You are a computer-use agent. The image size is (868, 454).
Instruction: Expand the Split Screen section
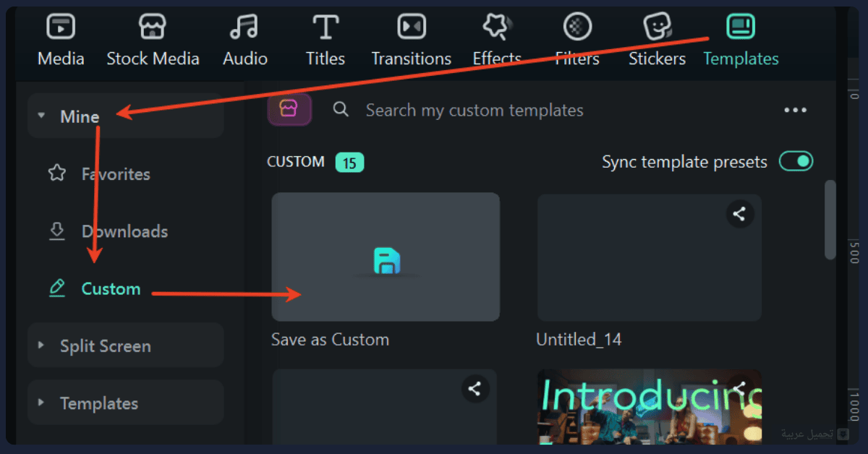(x=41, y=346)
